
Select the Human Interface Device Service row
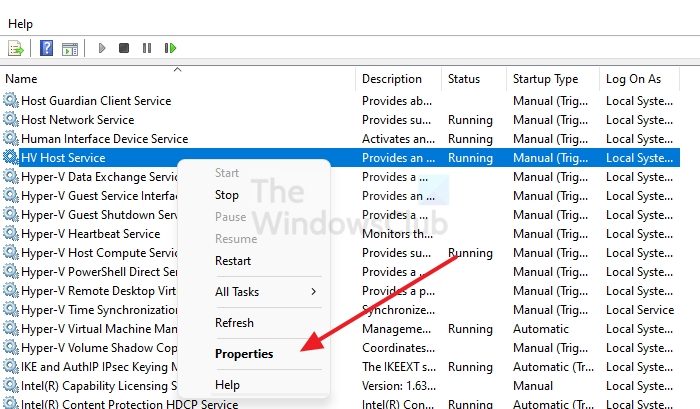[104, 139]
